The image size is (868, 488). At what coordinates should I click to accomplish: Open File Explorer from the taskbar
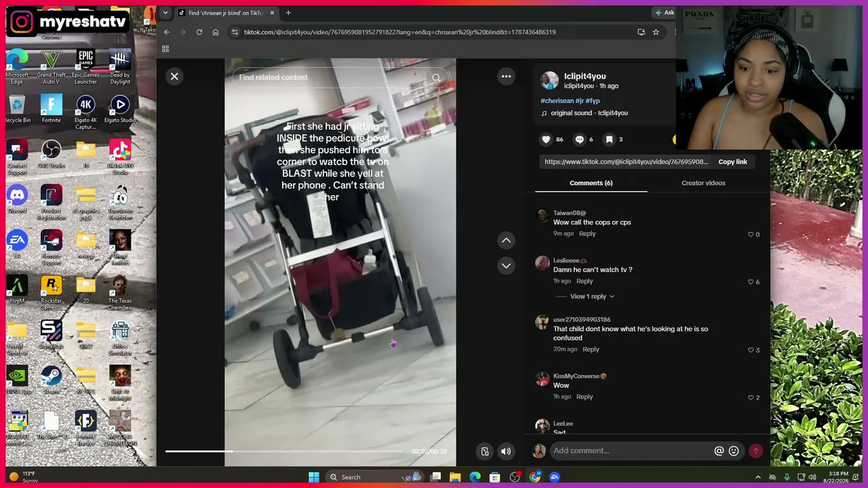pos(455,477)
